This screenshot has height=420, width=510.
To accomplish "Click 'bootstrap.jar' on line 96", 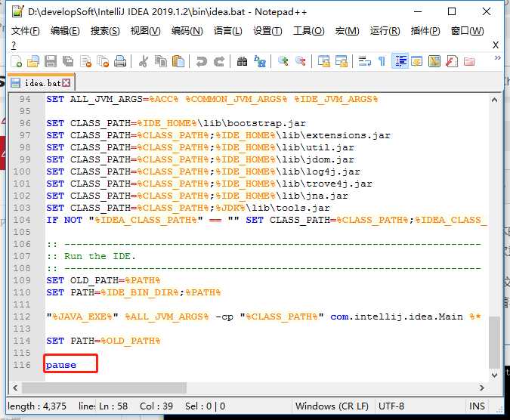I will coord(267,124).
